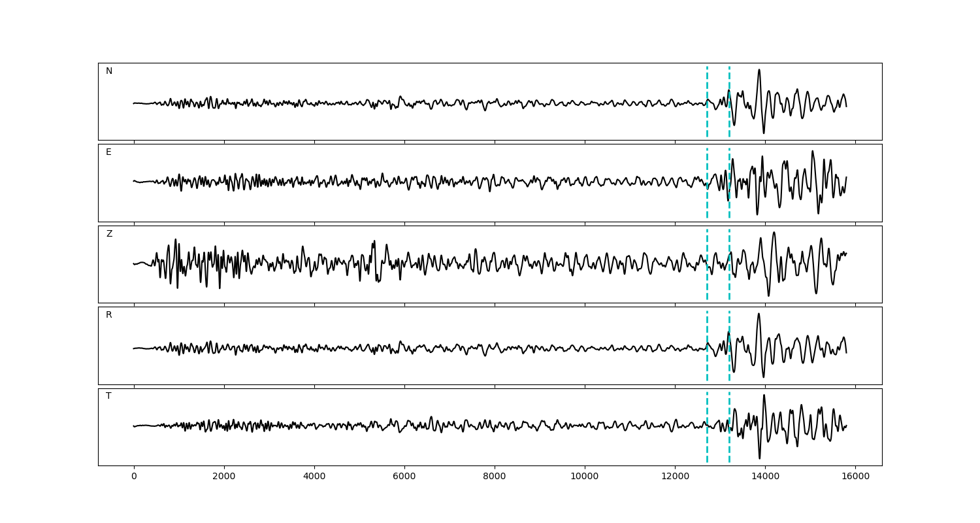Click the 8000 x-axis tick label
Viewport: 980px width, 523px height.
(x=495, y=477)
